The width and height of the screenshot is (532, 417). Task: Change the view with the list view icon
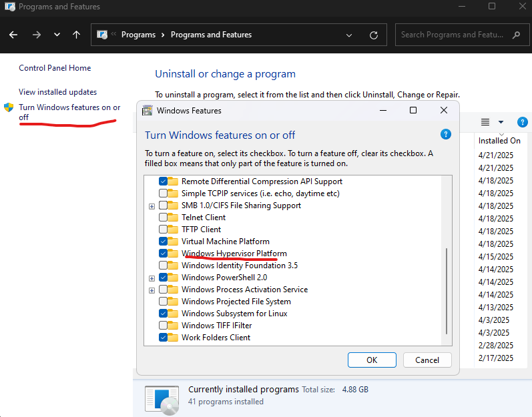[485, 122]
